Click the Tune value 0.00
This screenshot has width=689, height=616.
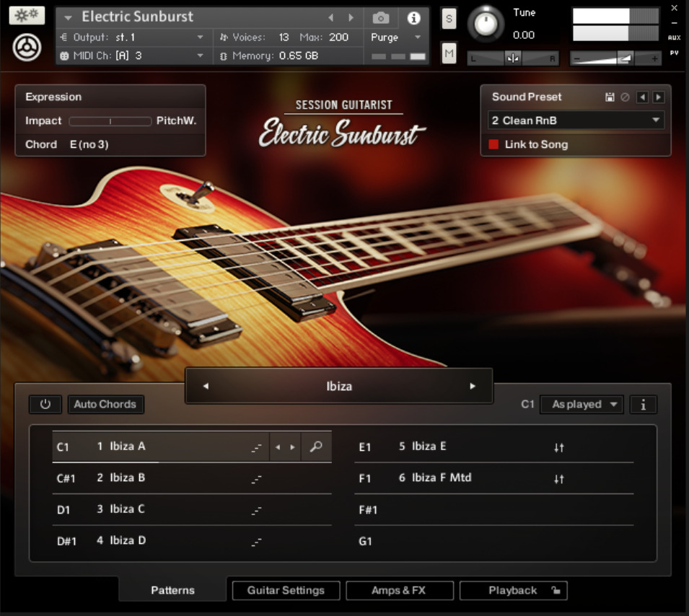click(524, 35)
